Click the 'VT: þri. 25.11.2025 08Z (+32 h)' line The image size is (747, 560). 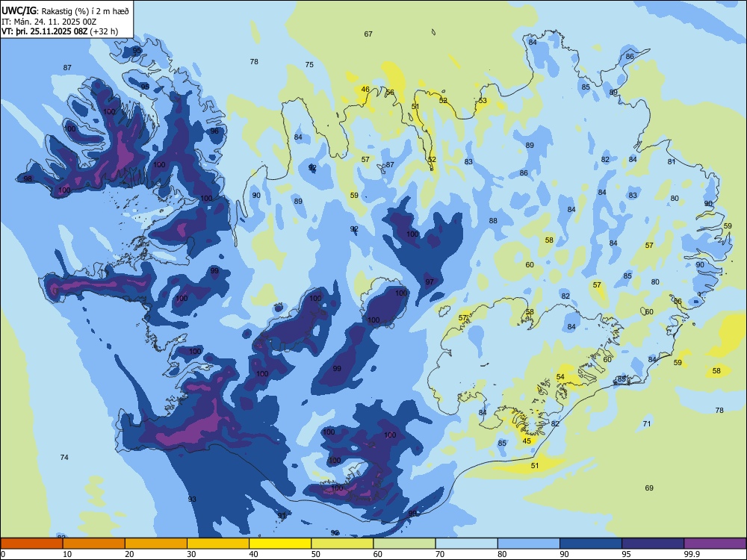pos(60,32)
